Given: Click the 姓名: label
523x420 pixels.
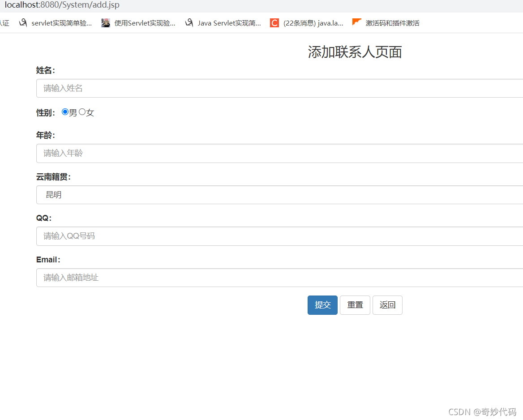Looking at the screenshot, I should tap(46, 70).
